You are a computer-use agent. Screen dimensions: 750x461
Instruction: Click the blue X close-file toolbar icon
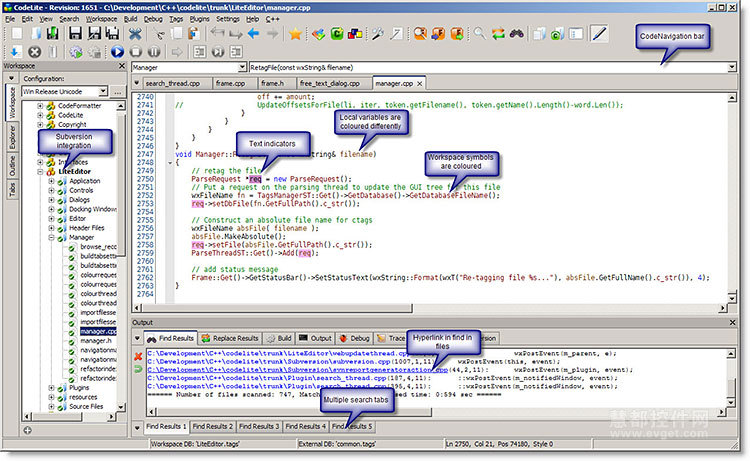(x=135, y=33)
